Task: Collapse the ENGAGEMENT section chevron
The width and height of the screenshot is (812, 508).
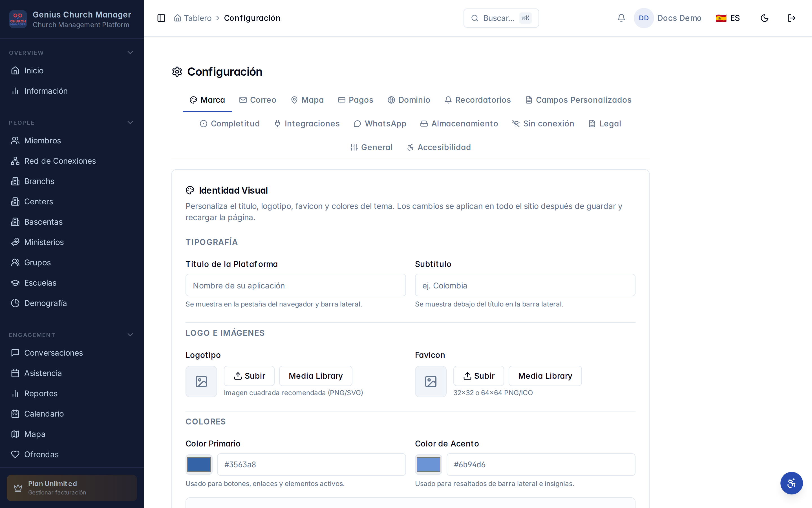Action: click(130, 335)
